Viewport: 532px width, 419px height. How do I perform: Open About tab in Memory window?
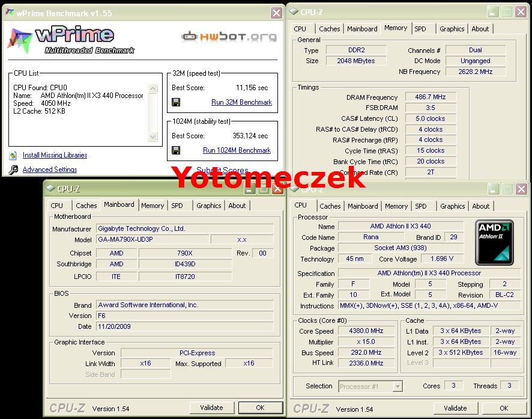click(480, 29)
